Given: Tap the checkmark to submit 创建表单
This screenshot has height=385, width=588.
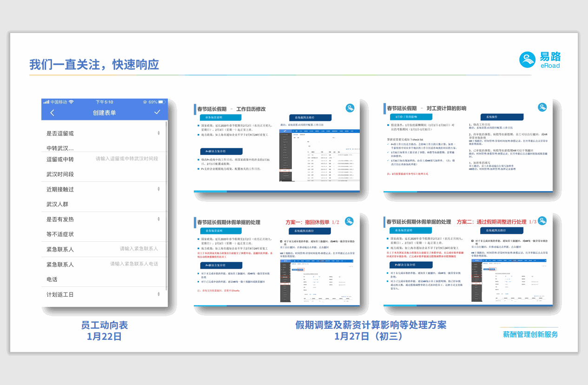Looking at the screenshot, I should pyautogui.click(x=157, y=112).
